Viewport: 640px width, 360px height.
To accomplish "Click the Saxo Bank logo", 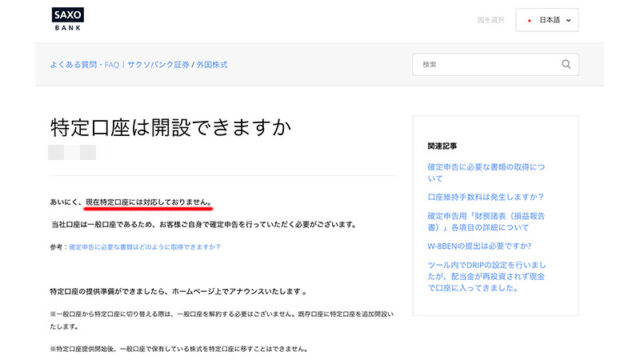I will (x=68, y=19).
